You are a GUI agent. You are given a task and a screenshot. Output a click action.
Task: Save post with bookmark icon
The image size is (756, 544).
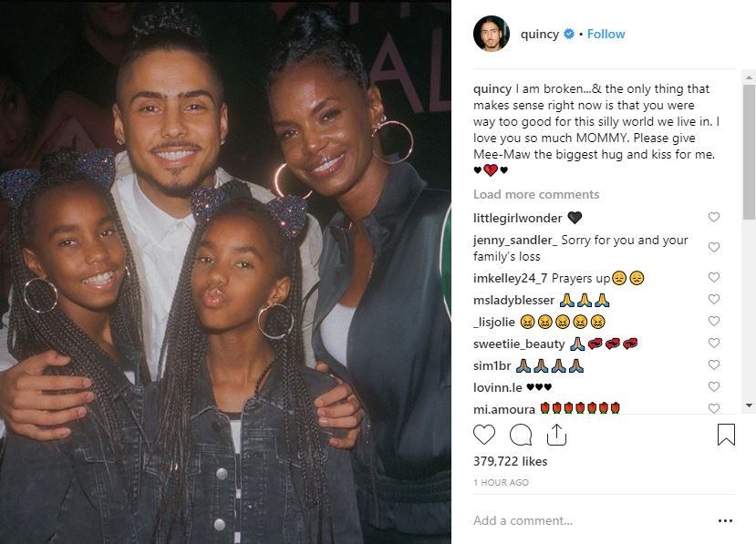point(726,435)
